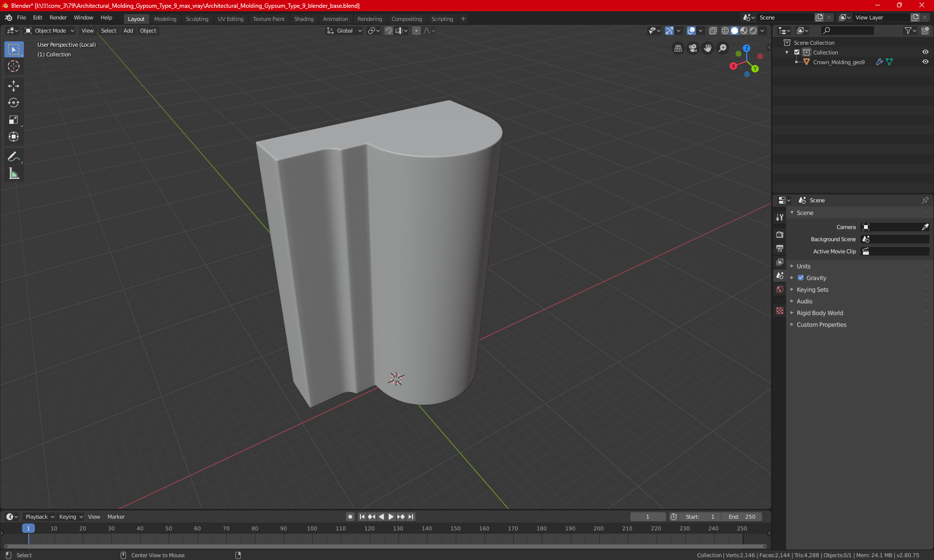Select the Annotate pencil tool

[x=14, y=157]
